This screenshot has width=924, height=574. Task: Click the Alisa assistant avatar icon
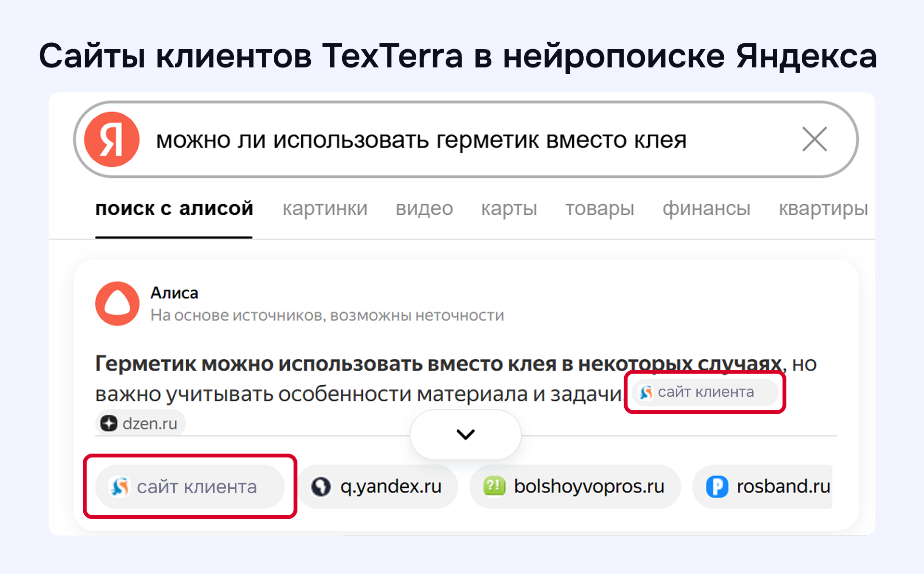point(117,303)
